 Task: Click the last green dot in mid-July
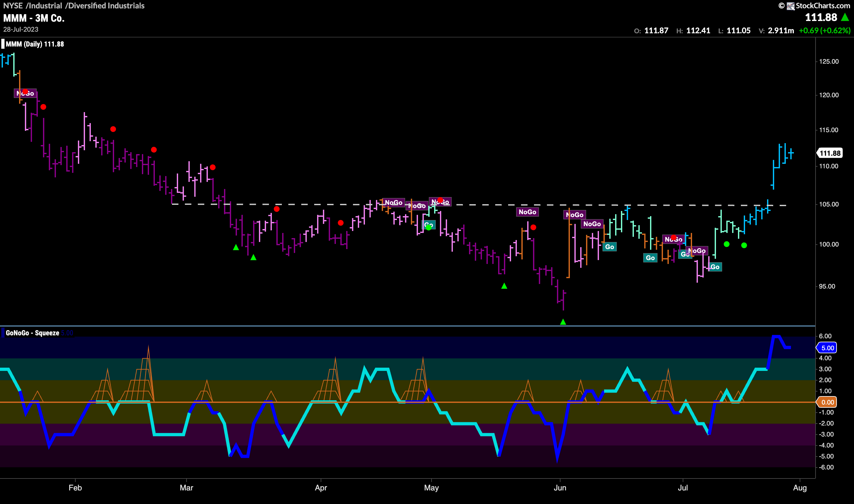744,245
